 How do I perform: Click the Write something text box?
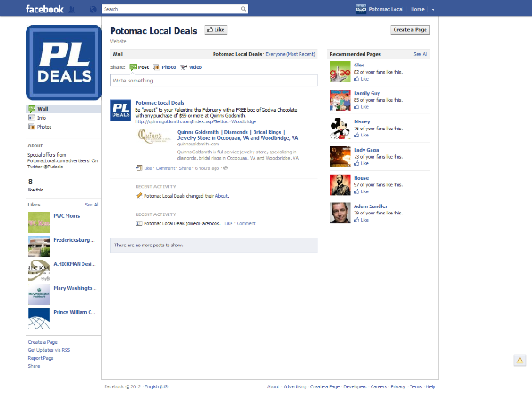(214, 81)
